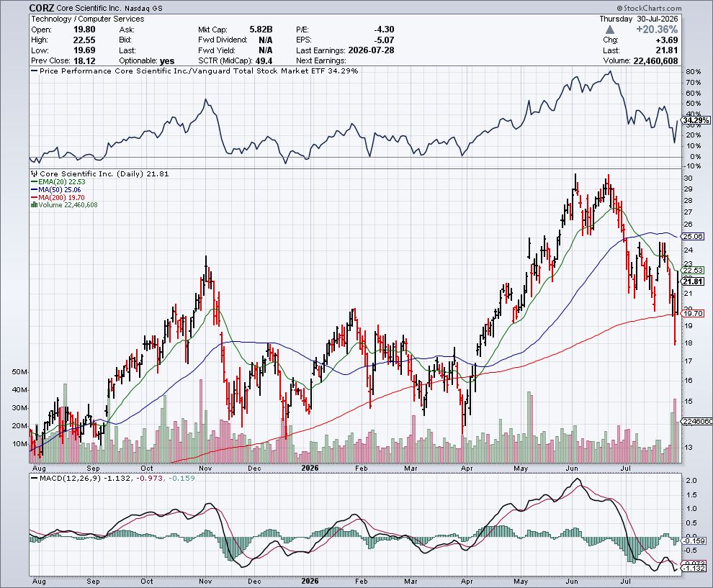Screen dimensions: 713x588
Task: Click the MA(50) 25.06 legend entry
Action: [x=56, y=189]
